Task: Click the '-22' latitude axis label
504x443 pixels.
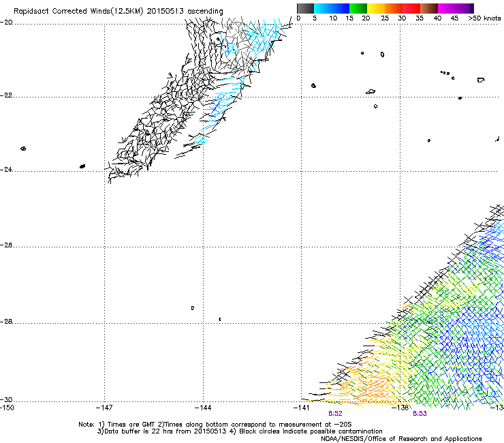Action: click(7, 95)
